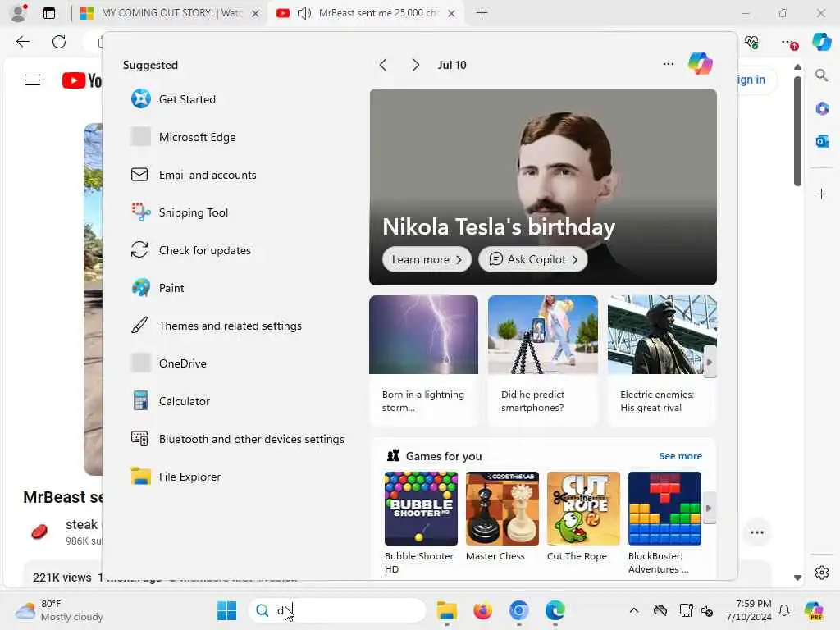The image size is (840, 630).
Task: Open Microsoft 365 icon in Edge sidebar
Action: pyautogui.click(x=822, y=109)
